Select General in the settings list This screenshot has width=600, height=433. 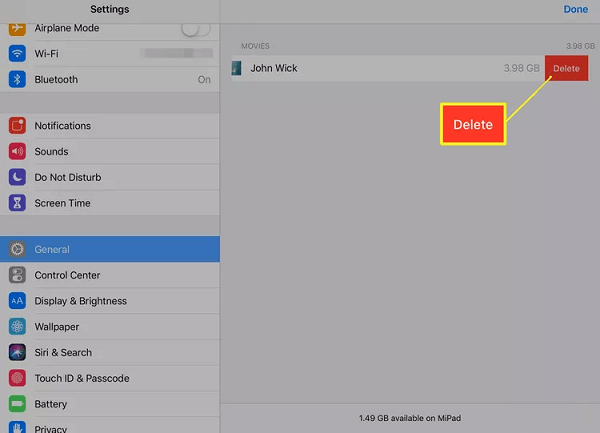(x=110, y=249)
